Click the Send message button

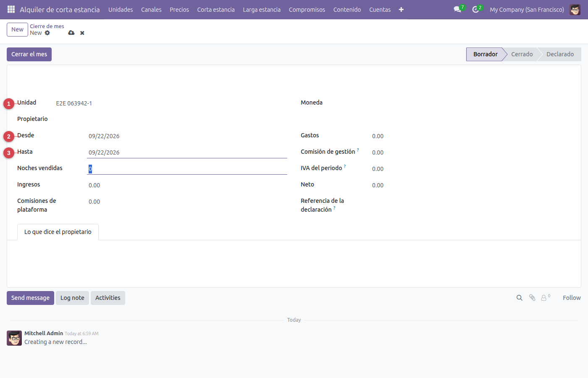(30, 298)
